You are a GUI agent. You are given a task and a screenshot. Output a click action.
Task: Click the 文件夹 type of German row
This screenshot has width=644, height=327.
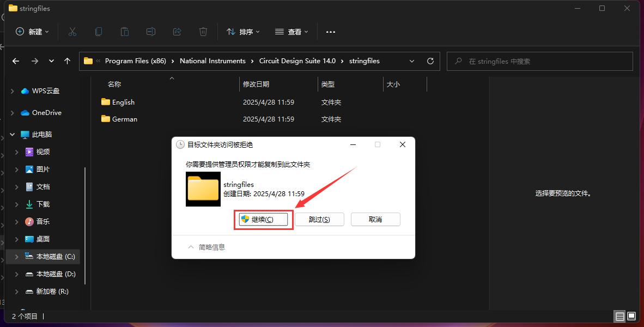[x=331, y=119]
